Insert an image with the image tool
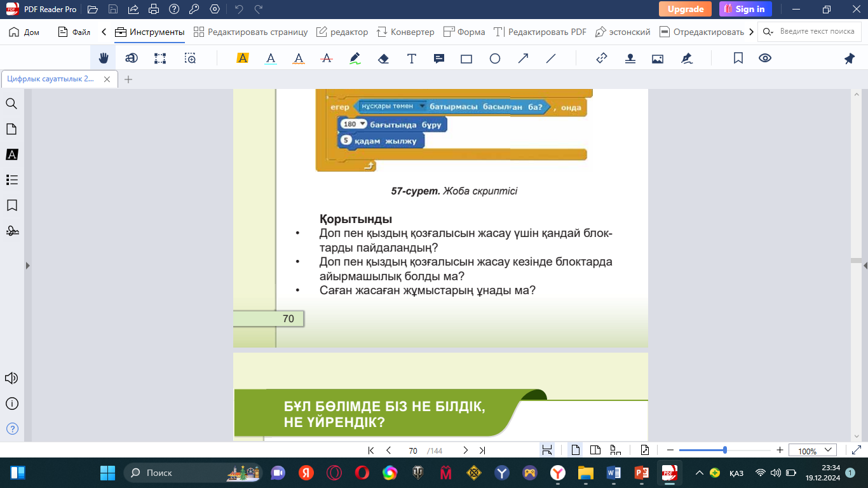The width and height of the screenshot is (868, 488). pos(658,58)
